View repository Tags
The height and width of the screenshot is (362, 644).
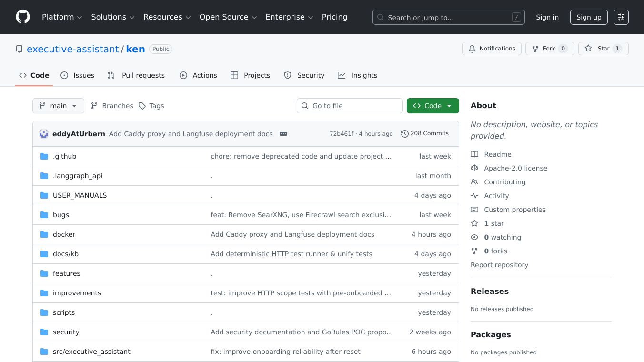[x=151, y=106]
